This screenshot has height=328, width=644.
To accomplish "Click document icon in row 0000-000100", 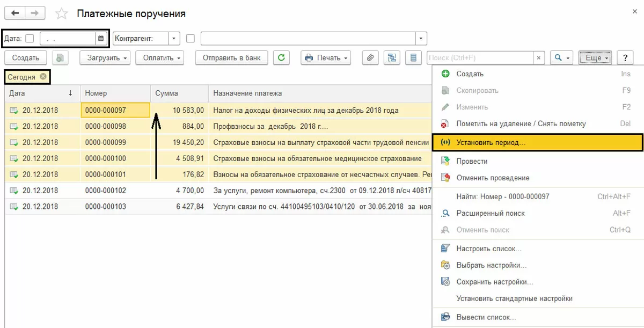I will point(14,159).
